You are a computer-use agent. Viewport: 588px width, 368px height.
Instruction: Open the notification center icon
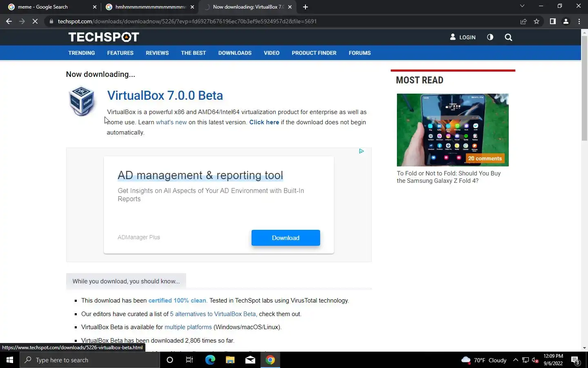click(575, 360)
